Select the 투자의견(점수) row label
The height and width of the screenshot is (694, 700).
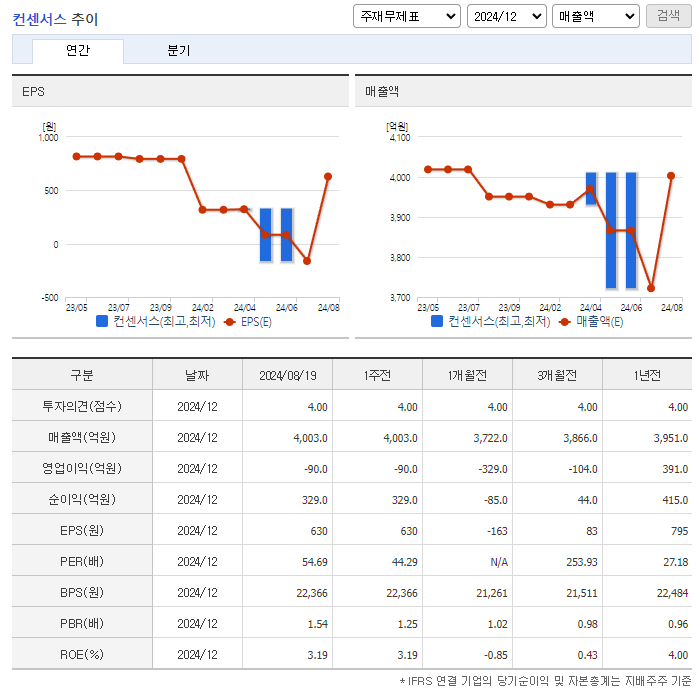pos(82,406)
